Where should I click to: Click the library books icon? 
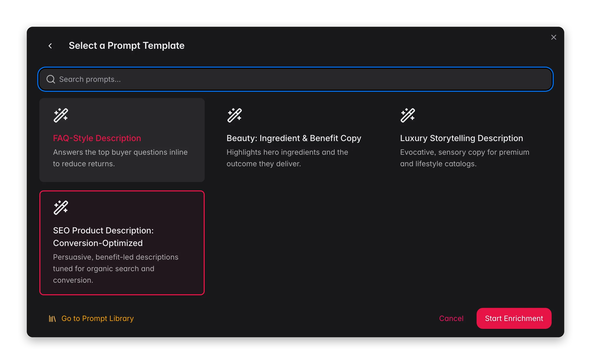point(52,319)
